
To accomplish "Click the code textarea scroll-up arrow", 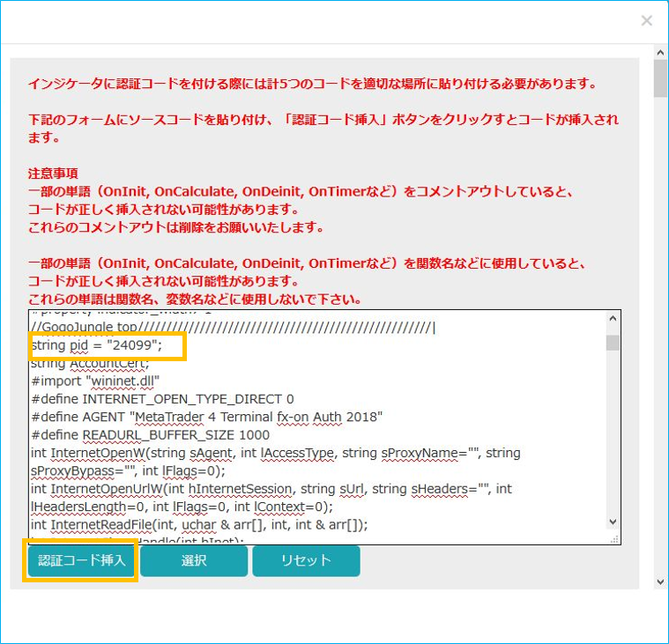I will (x=613, y=318).
